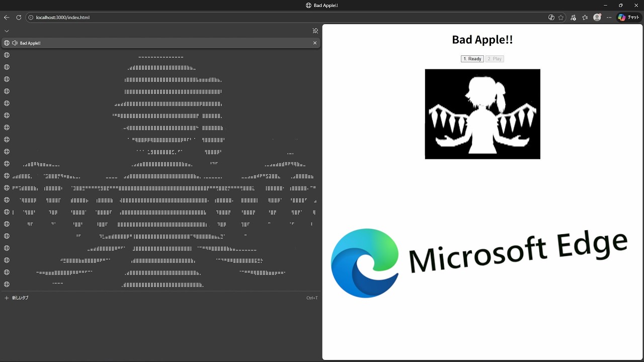Screen dimensions: 644x362
Task: Select the Bad Apple!! tab
Action: click(161, 43)
